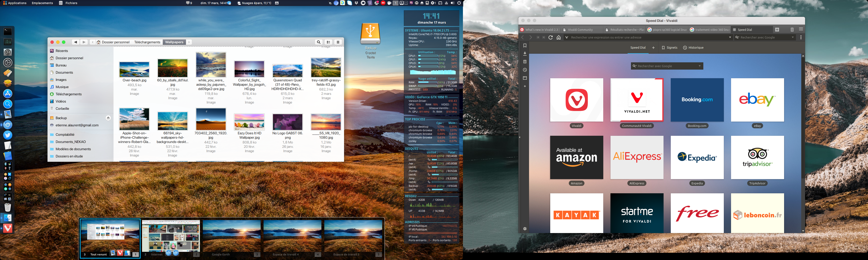Open the AliExpress speed dial
This screenshot has height=260, width=868.
point(637,157)
